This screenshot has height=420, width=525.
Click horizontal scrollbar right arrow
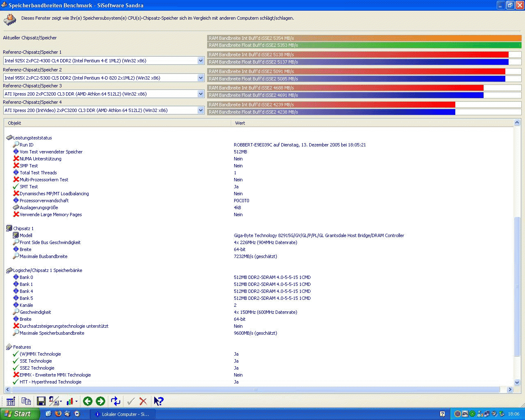click(x=510, y=390)
